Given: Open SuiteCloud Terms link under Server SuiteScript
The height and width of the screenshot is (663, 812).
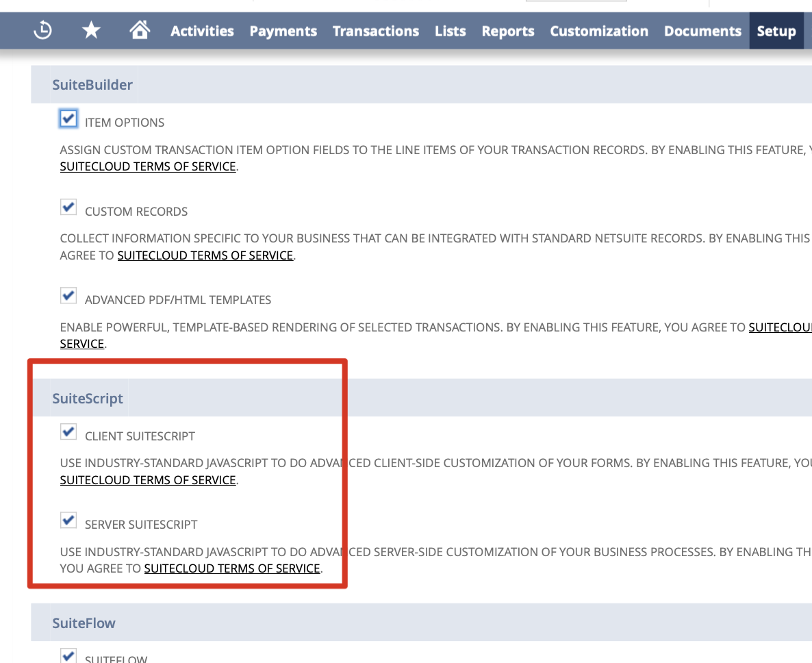Looking at the screenshot, I should [x=232, y=568].
